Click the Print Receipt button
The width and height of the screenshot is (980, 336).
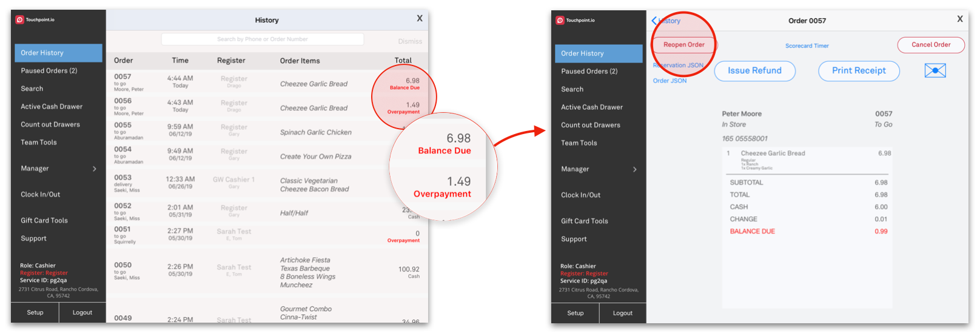click(x=859, y=71)
